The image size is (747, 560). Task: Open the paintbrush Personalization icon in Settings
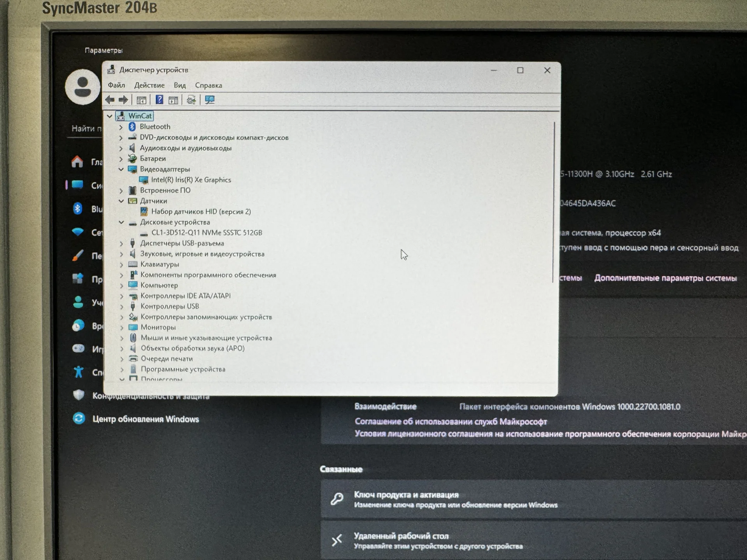78,255
